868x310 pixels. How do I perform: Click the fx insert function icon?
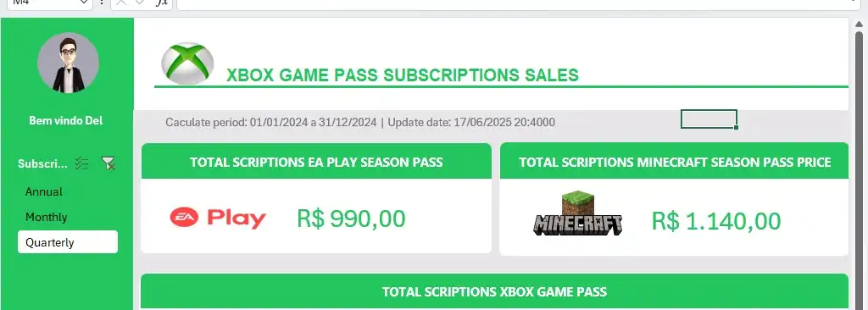click(162, 3)
